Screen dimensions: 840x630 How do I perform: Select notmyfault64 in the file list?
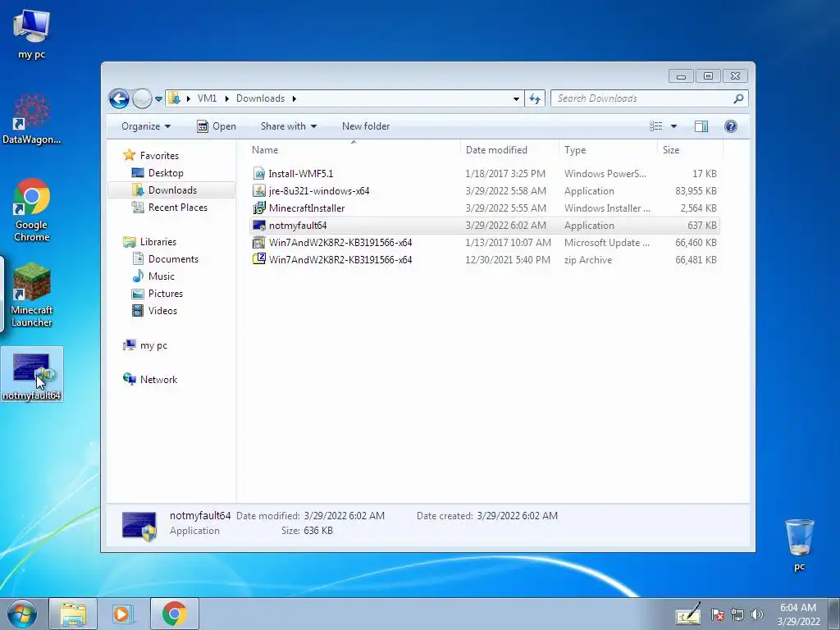[x=484, y=226]
